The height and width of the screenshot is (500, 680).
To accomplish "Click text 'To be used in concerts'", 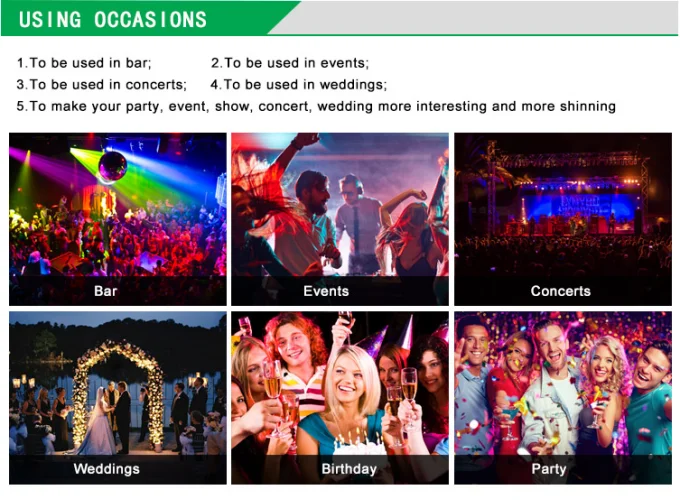I will [x=107, y=85].
